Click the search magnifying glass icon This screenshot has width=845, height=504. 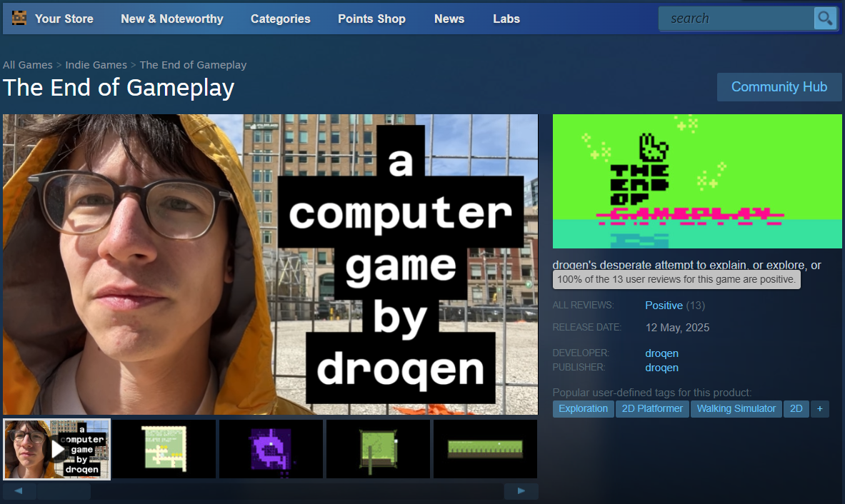(x=825, y=19)
